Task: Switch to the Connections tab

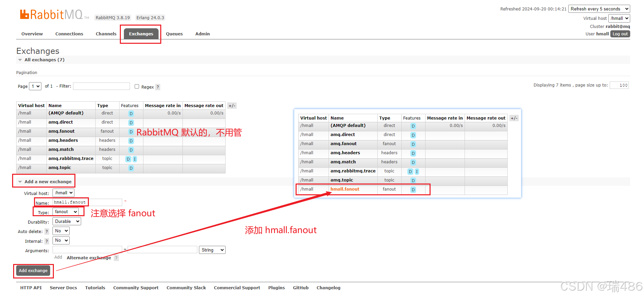Action: [69, 34]
